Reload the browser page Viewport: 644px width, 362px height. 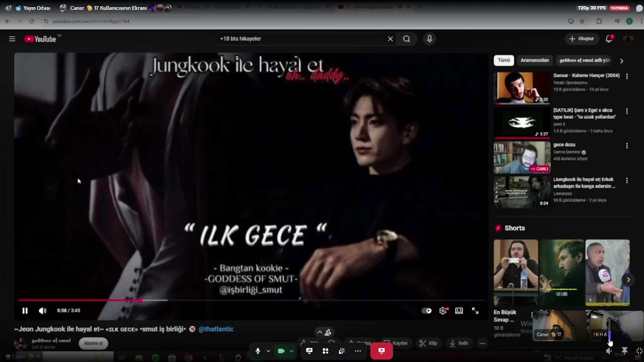click(32, 21)
